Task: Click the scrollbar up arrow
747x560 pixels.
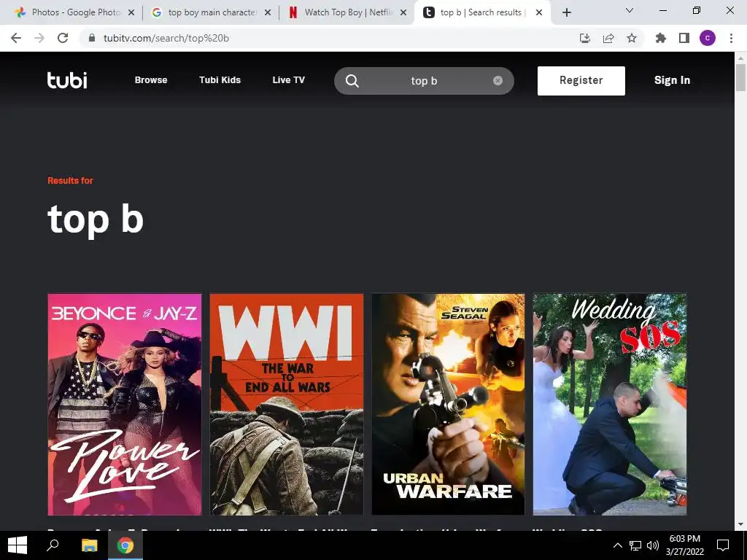Action: [740, 58]
